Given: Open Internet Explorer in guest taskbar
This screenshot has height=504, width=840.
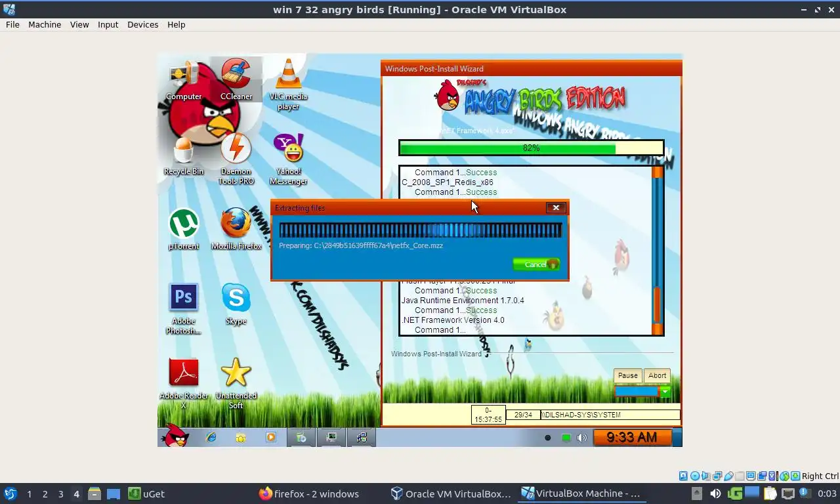Looking at the screenshot, I should coord(211,437).
